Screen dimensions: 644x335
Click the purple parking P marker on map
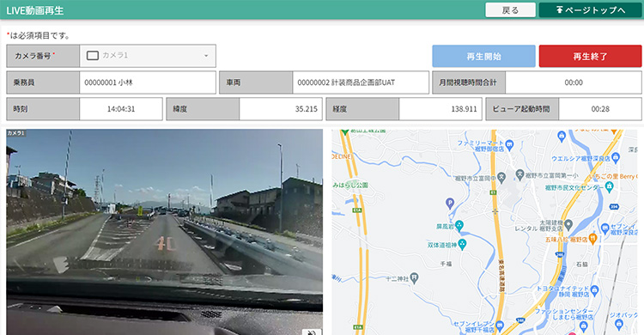450,202
